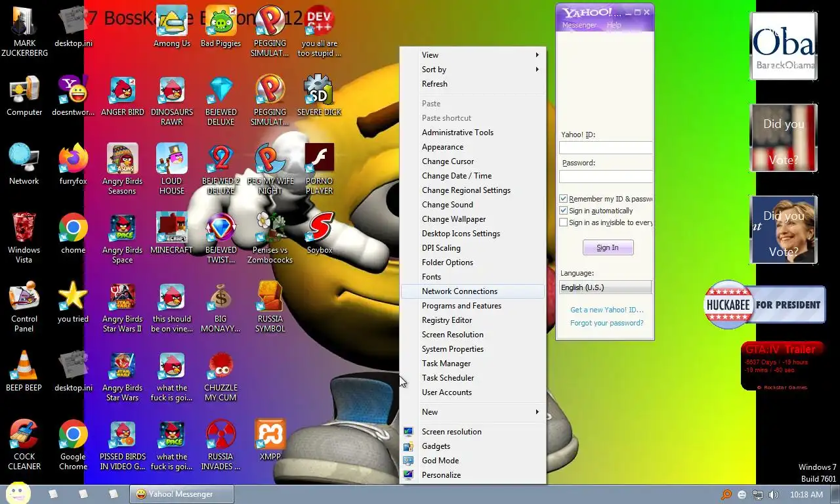Open the Help menu in Yahoo! Messenger
The image size is (840, 504).
pyautogui.click(x=614, y=25)
